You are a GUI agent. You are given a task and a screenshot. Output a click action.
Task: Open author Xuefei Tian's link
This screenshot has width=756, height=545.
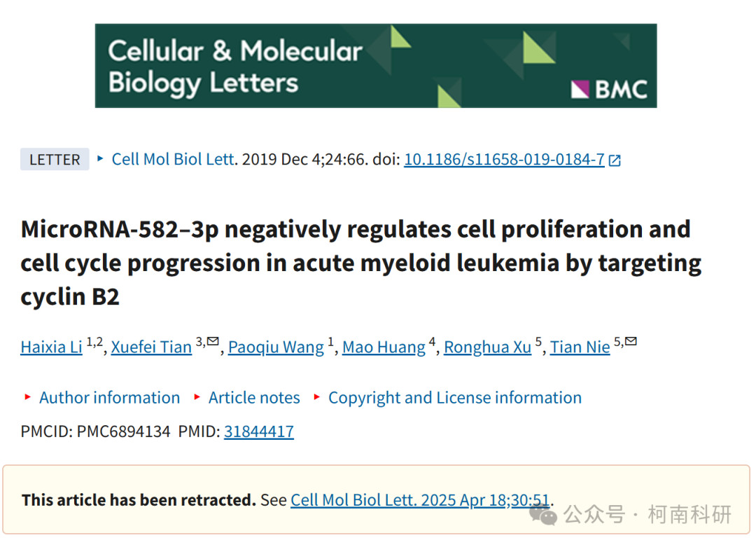pos(151,347)
